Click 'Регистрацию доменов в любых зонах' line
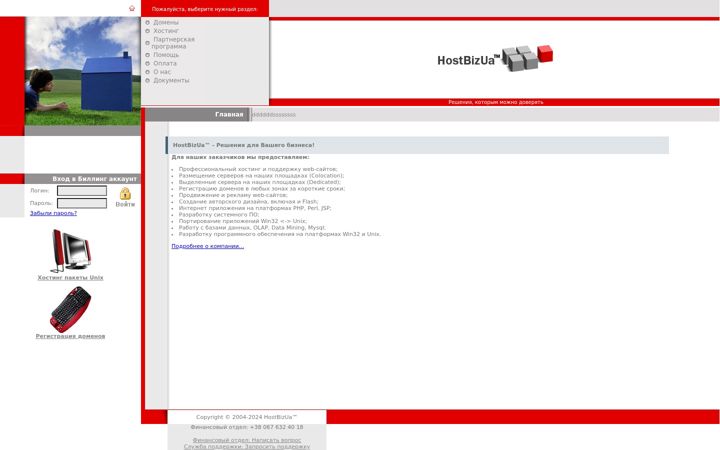 click(x=262, y=188)
